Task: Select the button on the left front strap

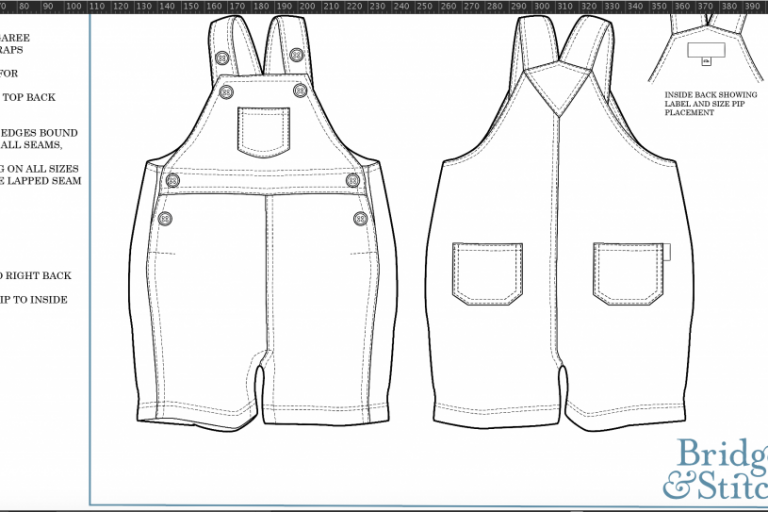Action: (222, 58)
